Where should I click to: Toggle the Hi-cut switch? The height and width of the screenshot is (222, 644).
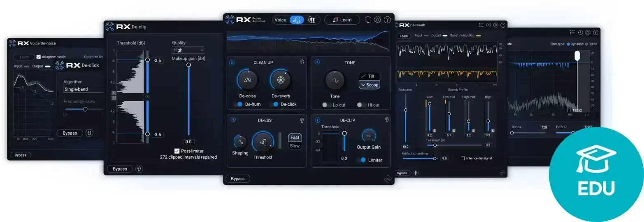362,105
